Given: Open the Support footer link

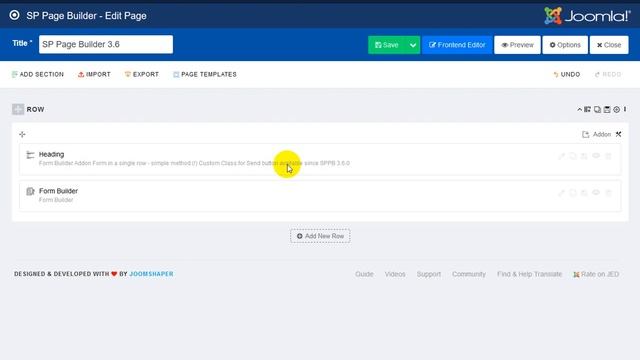Looking at the screenshot, I should coord(429,274).
